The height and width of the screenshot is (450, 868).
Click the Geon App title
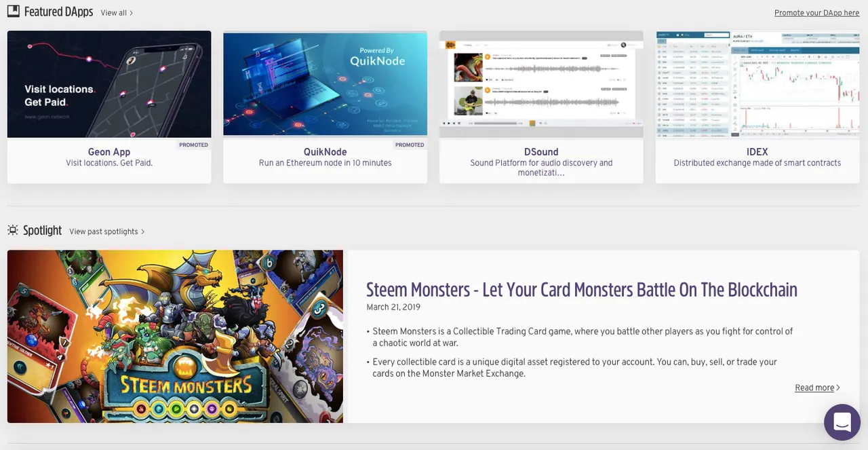pos(109,152)
